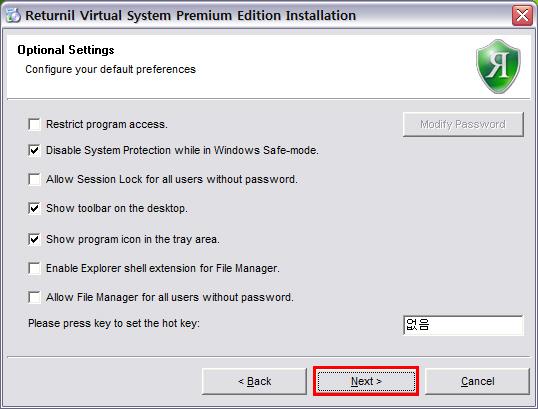Image resolution: width=538 pixels, height=409 pixels.
Task: Click the green Returnil shield logo
Action: [x=498, y=66]
